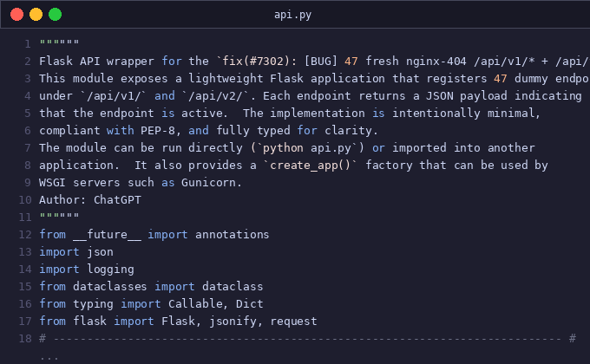590x364 pixels.
Task: Click 'Author: ChatGPT' on line 10
Action: pyautogui.click(x=90, y=199)
